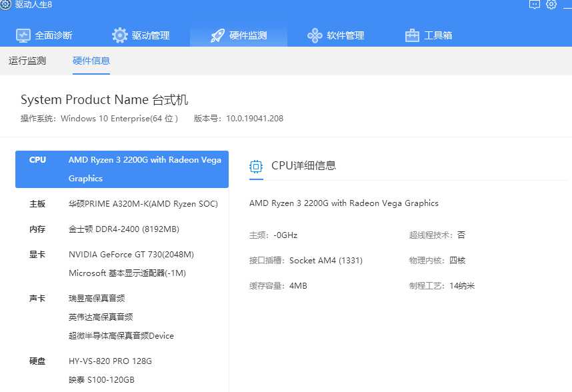Click the CPU详细信息 heading

coord(303,165)
